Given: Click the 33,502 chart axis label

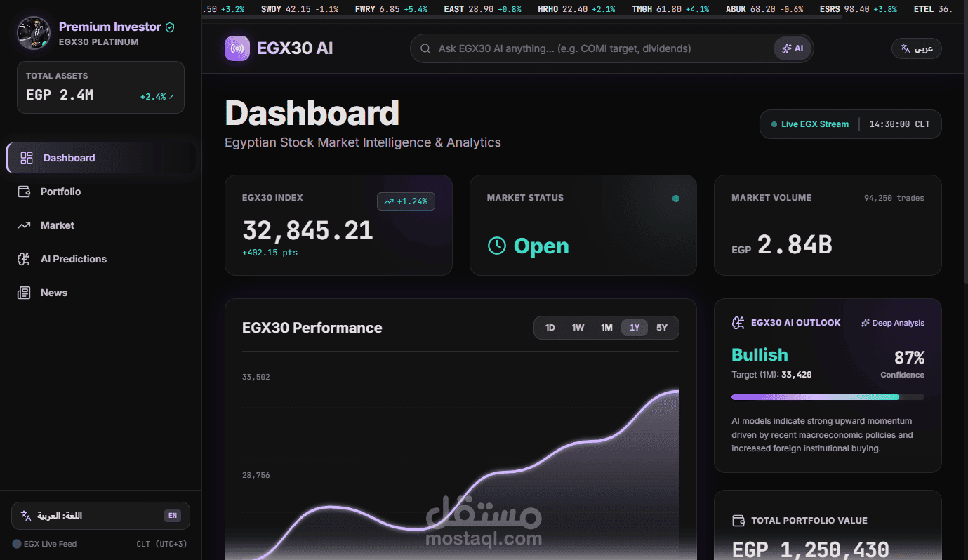Looking at the screenshot, I should click(x=256, y=377).
